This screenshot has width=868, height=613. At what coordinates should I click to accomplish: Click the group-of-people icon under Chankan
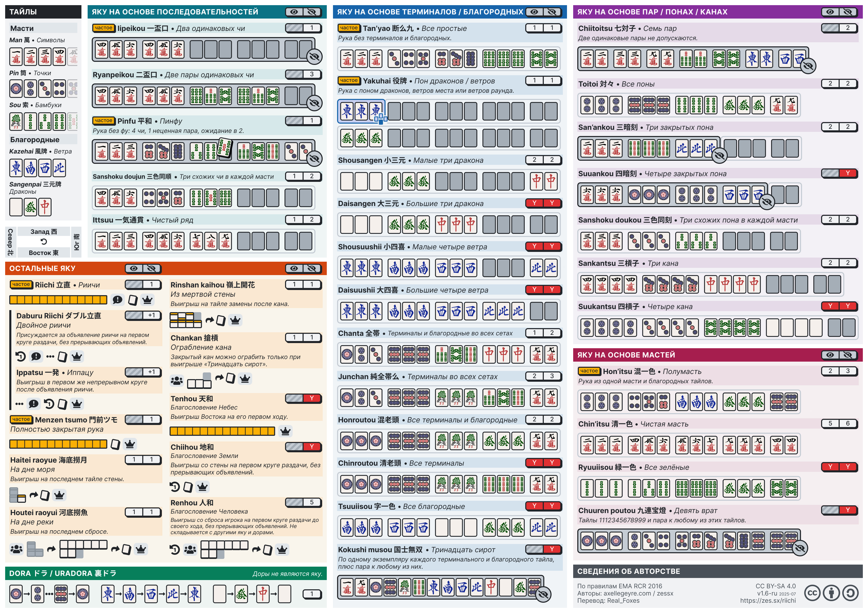(x=177, y=381)
